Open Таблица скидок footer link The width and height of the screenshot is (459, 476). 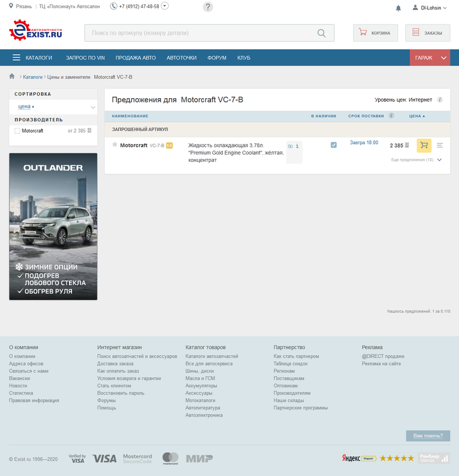click(290, 364)
